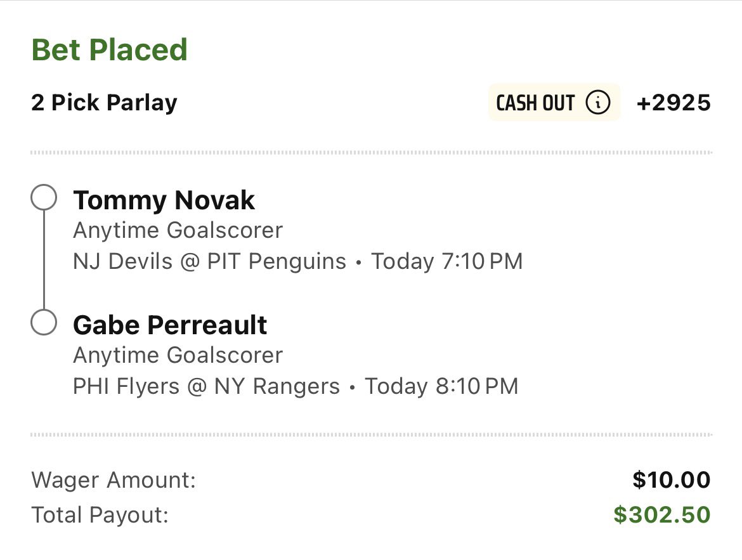Select the Wager Amount label
The width and height of the screenshot is (742, 560).
(x=114, y=480)
